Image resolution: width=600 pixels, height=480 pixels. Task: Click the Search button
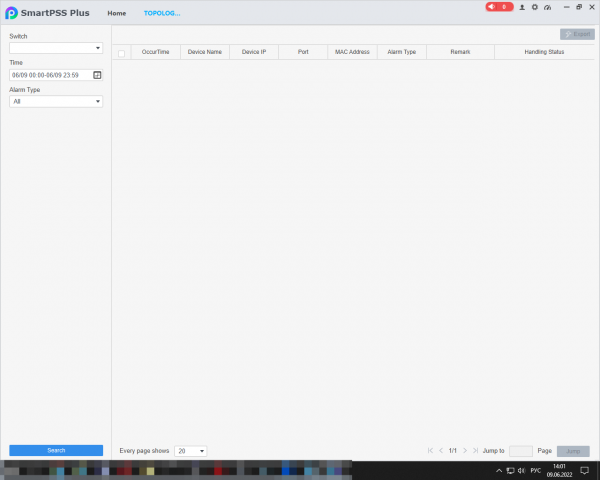click(x=56, y=451)
